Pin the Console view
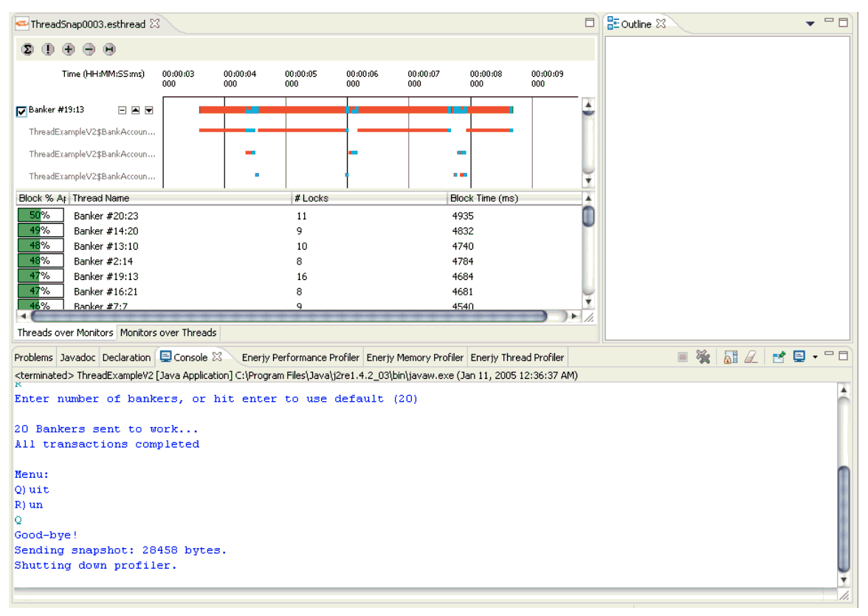868x616 pixels. point(779,357)
